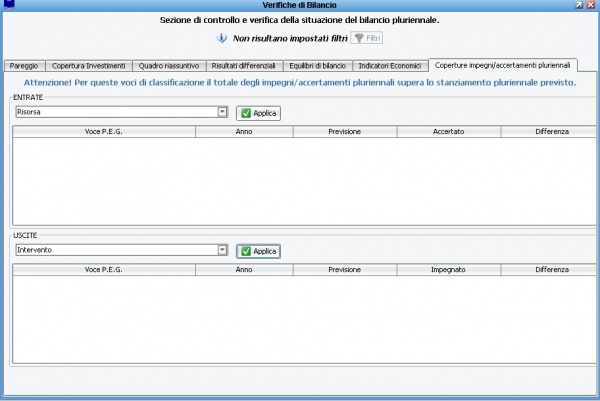Expand the Intervento dropdown in USCITE
This screenshot has width=600, height=401.
tap(222, 250)
